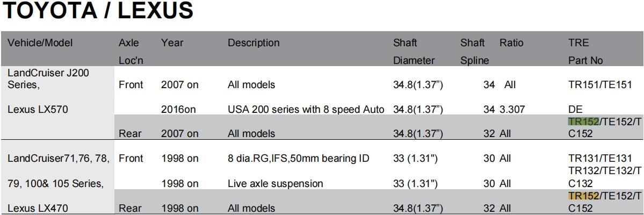This screenshot has height=215, width=644.
Task: Select the Vehicle/Model column header
Action: coord(40,43)
